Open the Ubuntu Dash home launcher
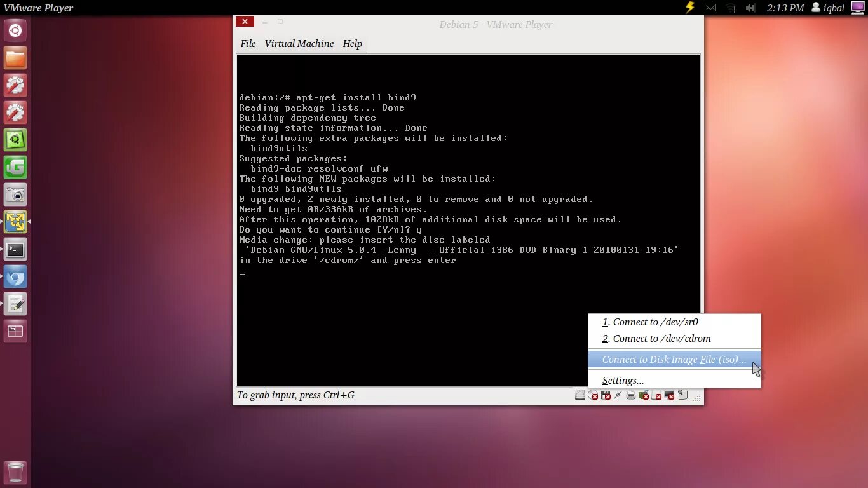 tap(15, 30)
